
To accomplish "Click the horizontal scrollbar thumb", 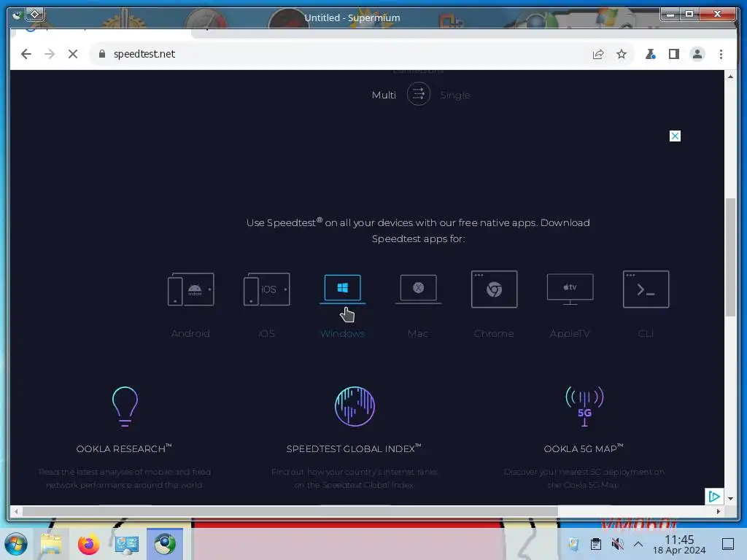I will point(290,511).
